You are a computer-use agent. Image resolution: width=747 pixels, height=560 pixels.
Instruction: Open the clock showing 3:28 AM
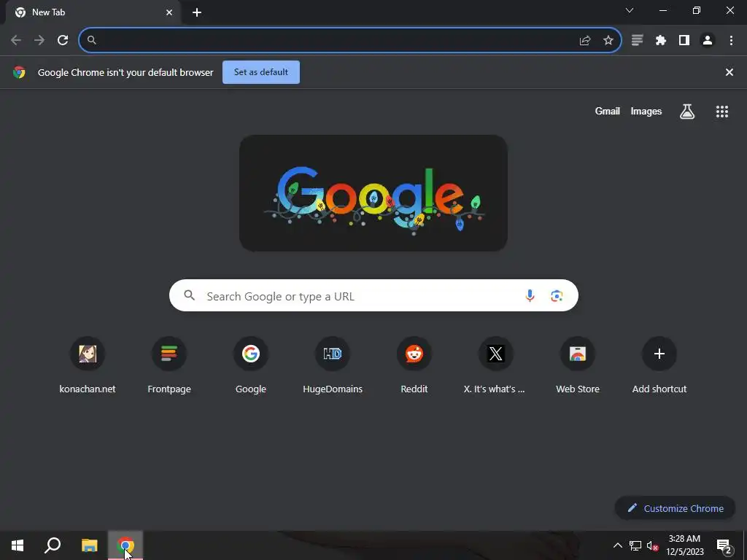point(684,545)
